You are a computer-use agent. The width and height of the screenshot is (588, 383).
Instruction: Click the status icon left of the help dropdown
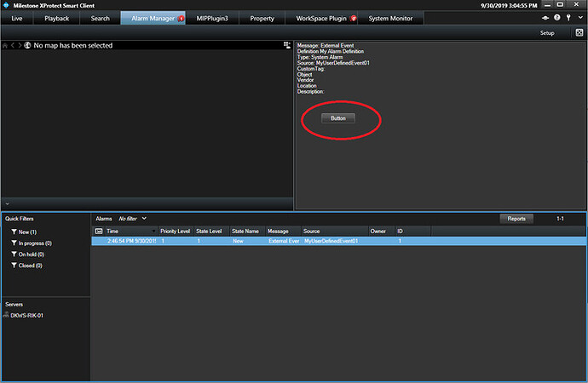tap(545, 18)
